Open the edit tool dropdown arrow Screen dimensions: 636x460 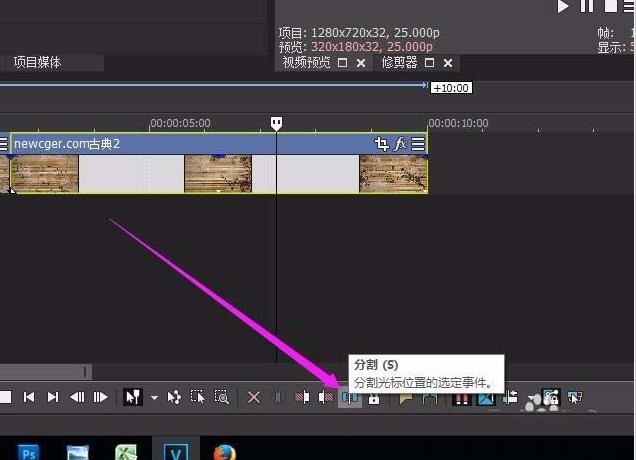(154, 398)
